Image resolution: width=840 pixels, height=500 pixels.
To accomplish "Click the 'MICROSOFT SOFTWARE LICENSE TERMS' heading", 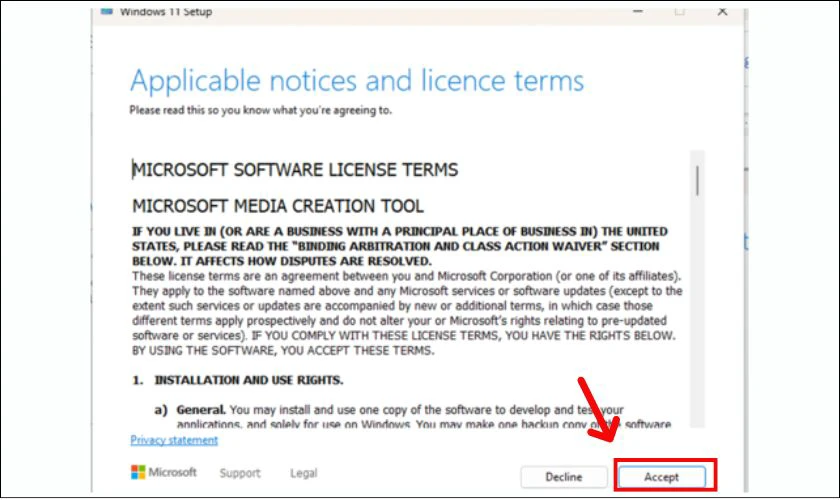I will (x=295, y=170).
